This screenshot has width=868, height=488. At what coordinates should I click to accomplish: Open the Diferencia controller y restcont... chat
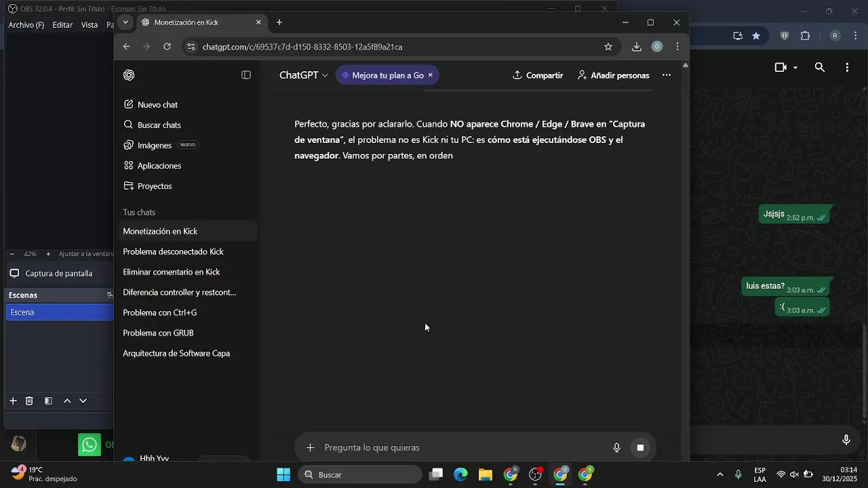click(188, 292)
